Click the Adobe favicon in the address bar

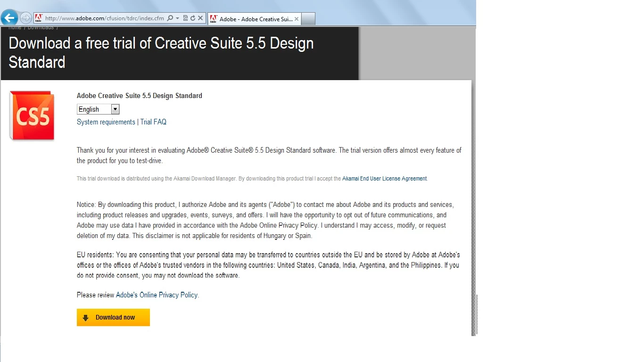(x=39, y=18)
